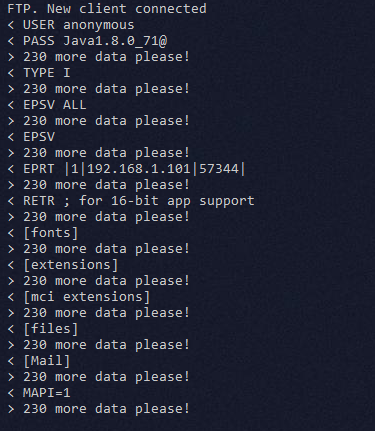This screenshot has width=375, height=431.
Task: Click the first '230 more data please!' response
Action: [99, 57]
